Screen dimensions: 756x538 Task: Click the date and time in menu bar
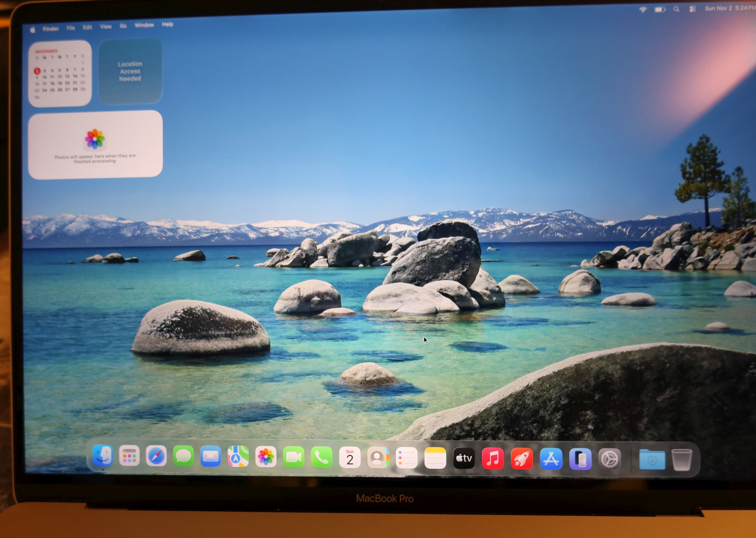729,8
